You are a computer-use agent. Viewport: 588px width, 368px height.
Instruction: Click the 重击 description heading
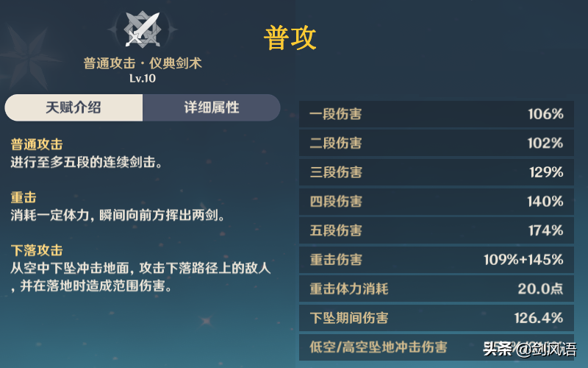(x=24, y=198)
